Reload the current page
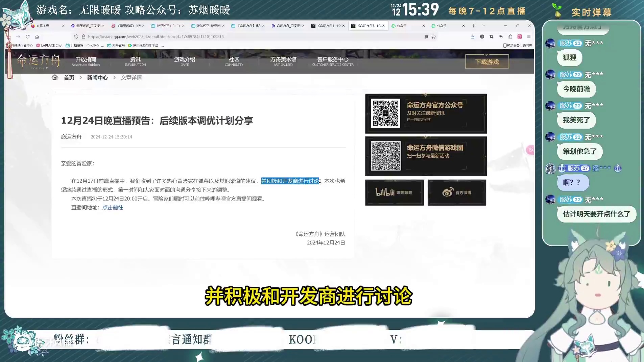Viewport: 644px width, 362px height. (28, 37)
